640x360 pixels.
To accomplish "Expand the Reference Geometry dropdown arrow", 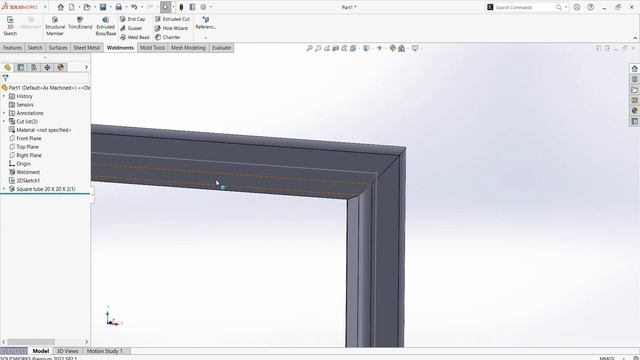I will [x=206, y=38].
